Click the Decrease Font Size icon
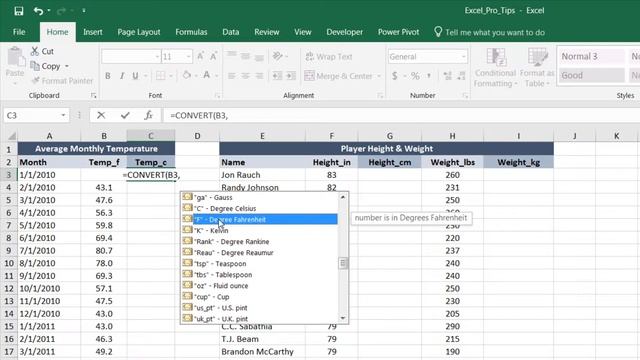 [x=213, y=56]
